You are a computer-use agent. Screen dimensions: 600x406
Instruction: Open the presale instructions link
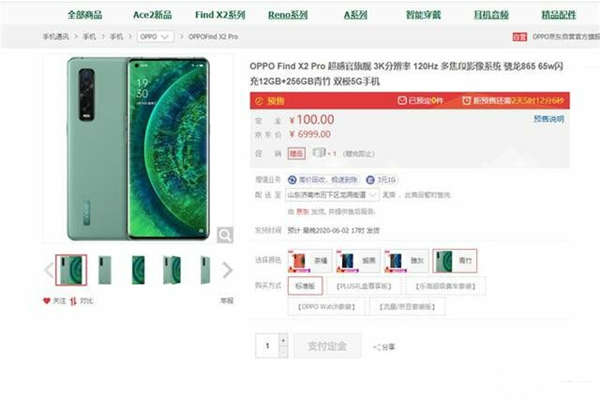[x=549, y=119]
